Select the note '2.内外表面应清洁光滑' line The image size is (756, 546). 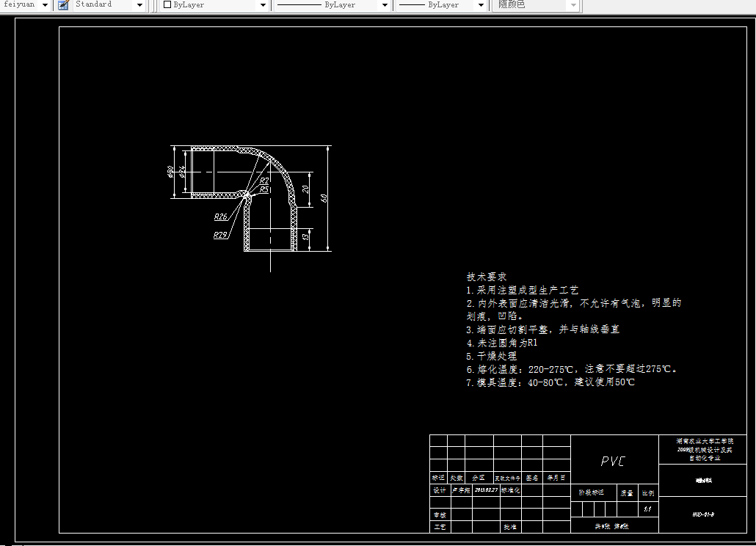pos(574,303)
